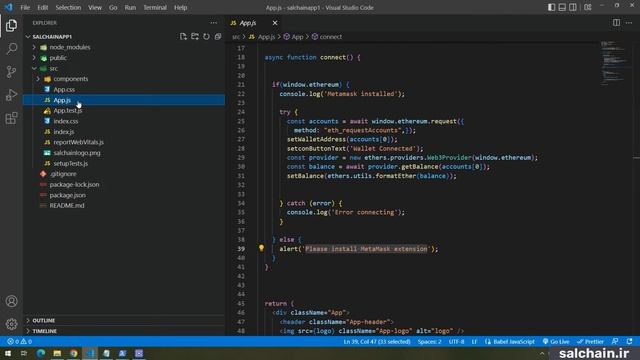Open the Go menu
Viewport: 640px width, 360px height.
(113, 7)
